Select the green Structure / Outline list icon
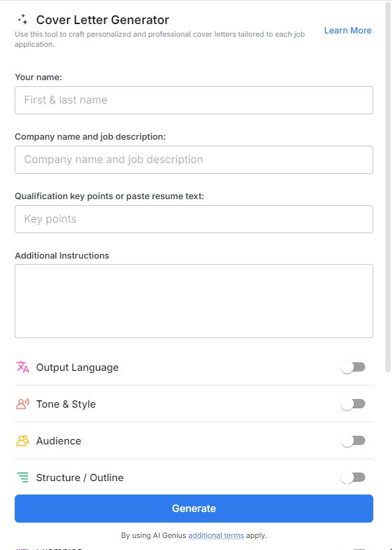 click(x=21, y=477)
